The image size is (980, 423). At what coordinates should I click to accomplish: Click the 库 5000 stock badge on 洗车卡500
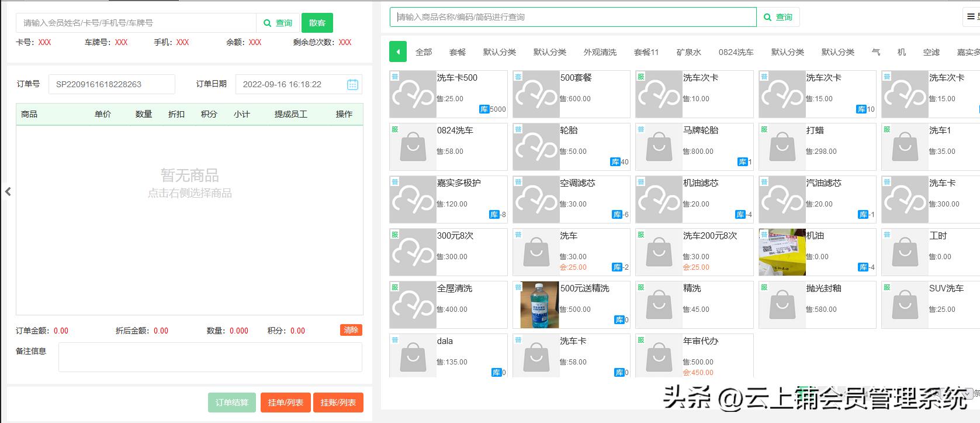point(493,109)
